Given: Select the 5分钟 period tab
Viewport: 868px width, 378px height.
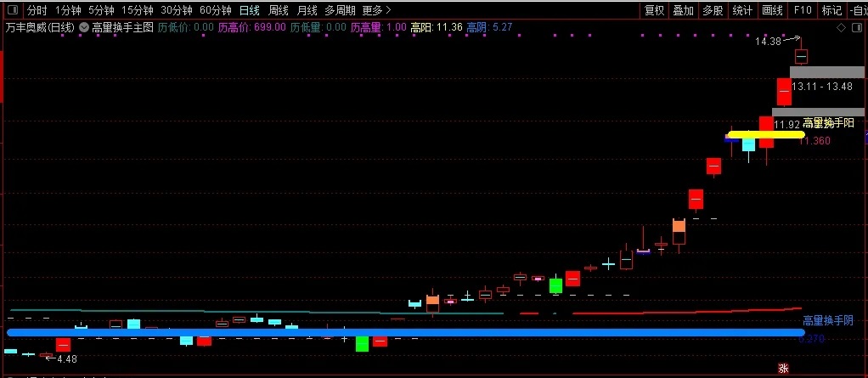Looking at the screenshot, I should coord(101,10).
